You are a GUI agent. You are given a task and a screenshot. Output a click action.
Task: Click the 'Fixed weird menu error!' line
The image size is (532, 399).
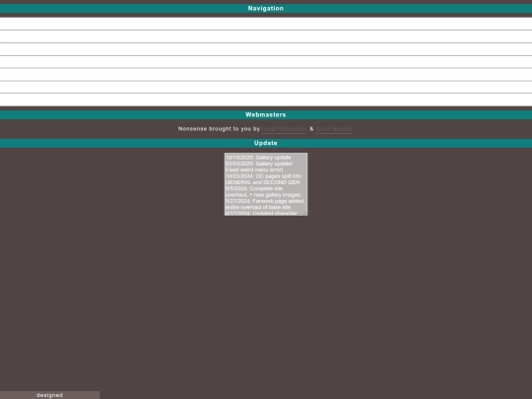(x=254, y=169)
